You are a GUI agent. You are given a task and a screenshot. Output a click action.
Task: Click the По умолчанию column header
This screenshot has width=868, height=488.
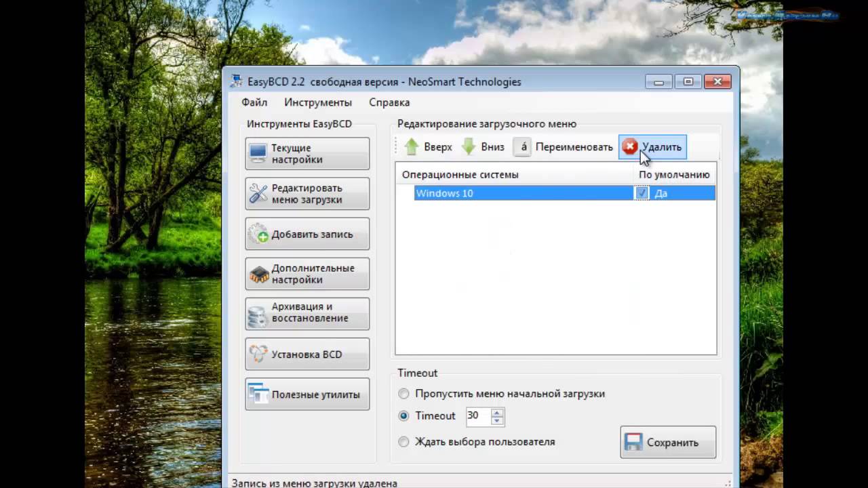675,174
